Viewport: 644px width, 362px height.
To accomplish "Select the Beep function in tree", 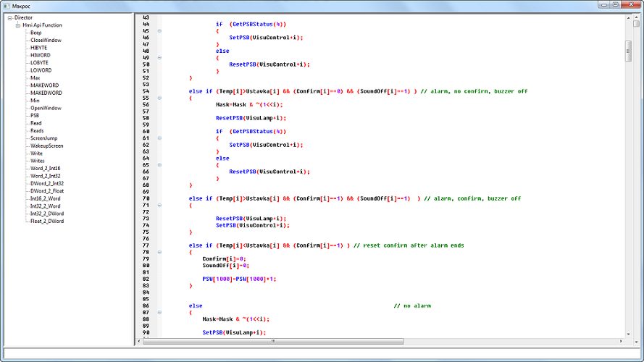I will click(x=35, y=33).
